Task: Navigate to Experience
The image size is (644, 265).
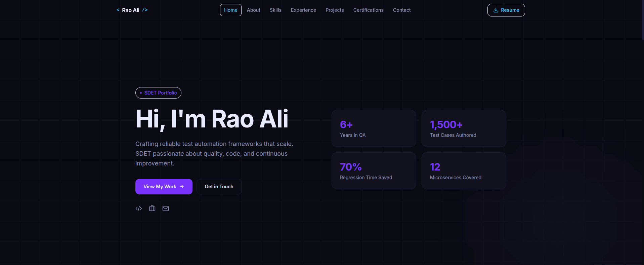Action: pyautogui.click(x=303, y=10)
